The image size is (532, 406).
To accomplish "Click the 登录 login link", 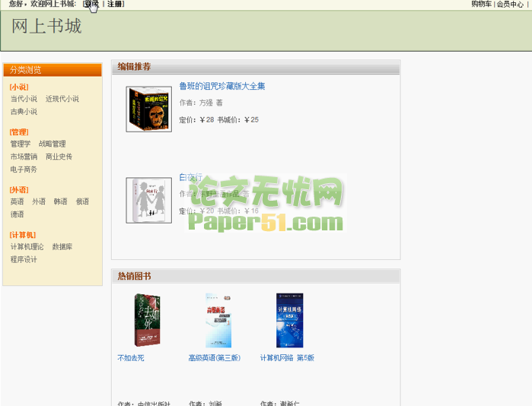I will [91, 4].
